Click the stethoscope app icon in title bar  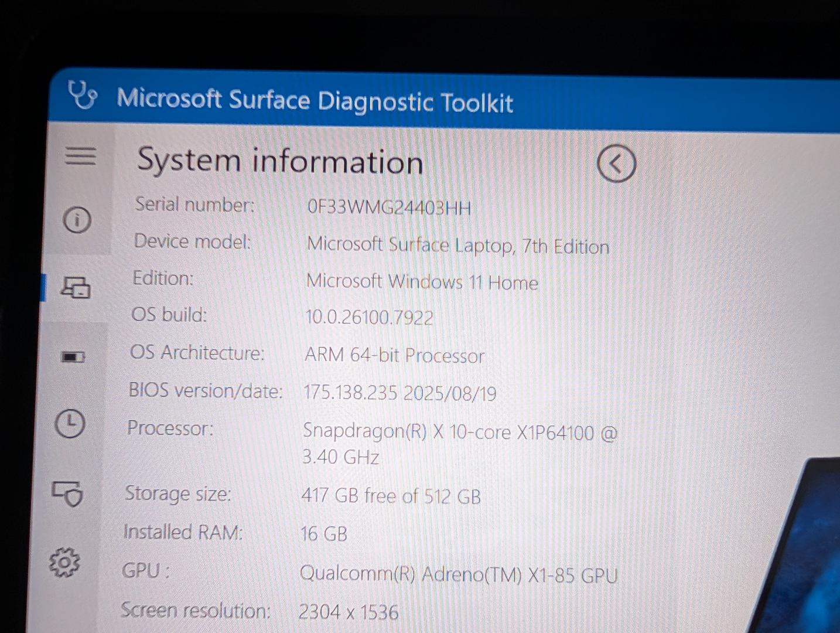coord(83,94)
